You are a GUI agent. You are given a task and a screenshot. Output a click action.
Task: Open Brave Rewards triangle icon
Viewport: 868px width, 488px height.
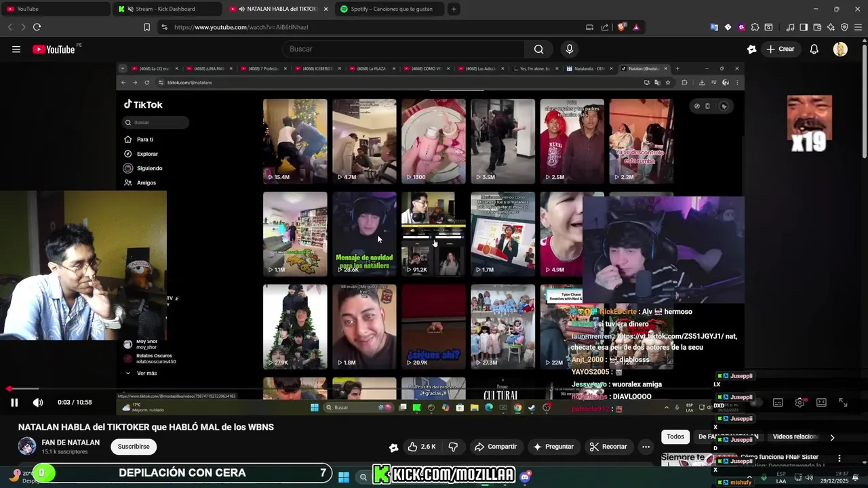[636, 27]
